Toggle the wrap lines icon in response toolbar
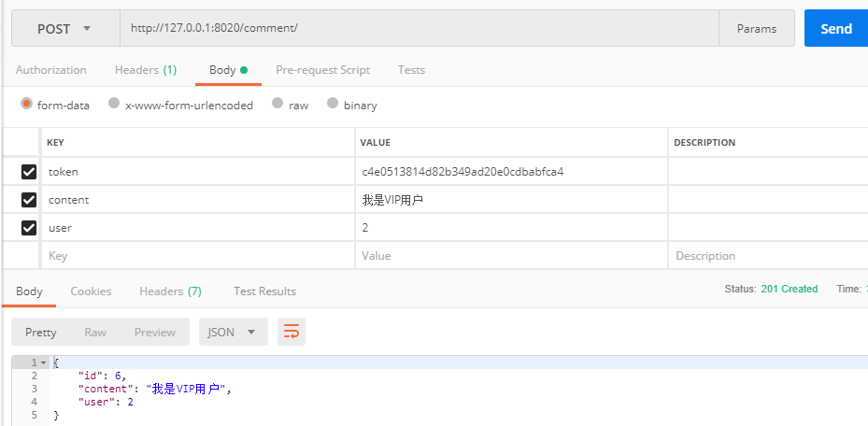This screenshot has height=426, width=868. (292, 332)
